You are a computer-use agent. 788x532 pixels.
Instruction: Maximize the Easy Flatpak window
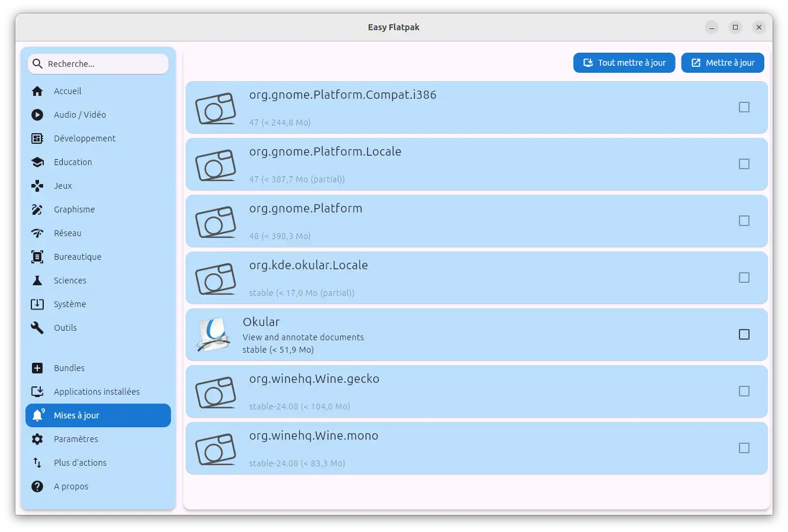[x=735, y=27]
